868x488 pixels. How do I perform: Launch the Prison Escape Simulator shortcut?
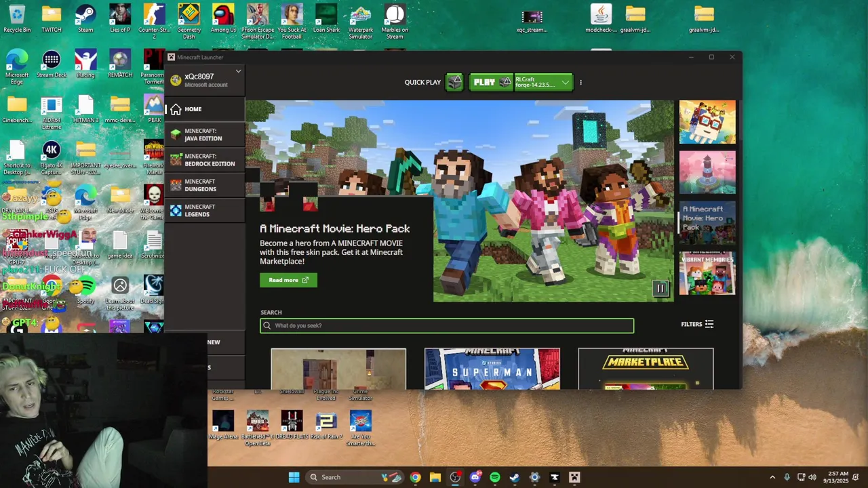(258, 21)
